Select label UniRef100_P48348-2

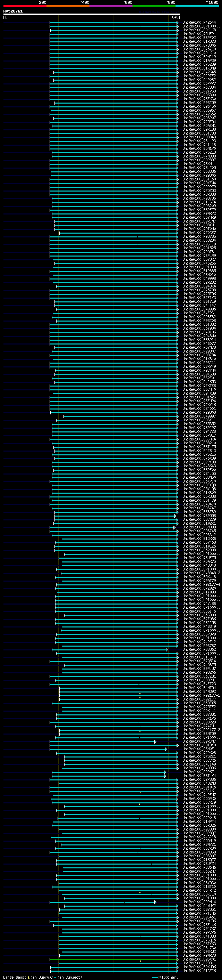pos(201,573)
